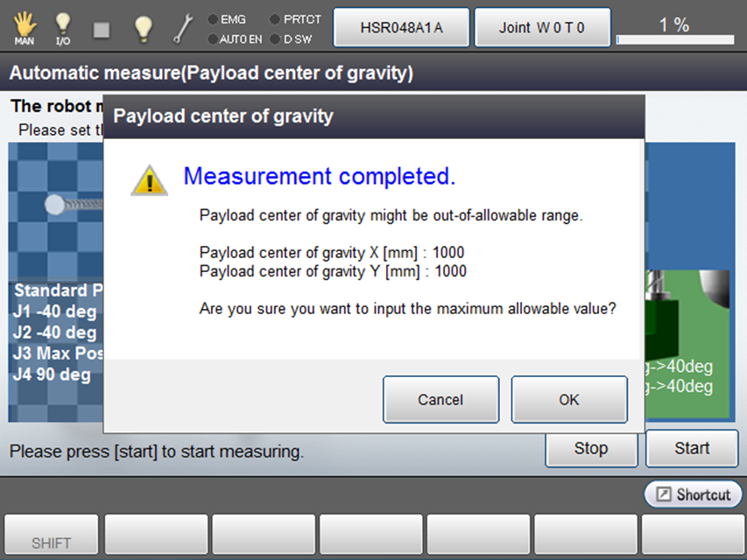Open the Joint W 0 T 0 selector

541,27
